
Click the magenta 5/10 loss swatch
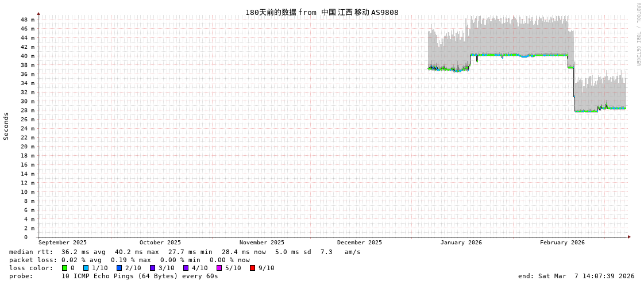click(219, 268)
